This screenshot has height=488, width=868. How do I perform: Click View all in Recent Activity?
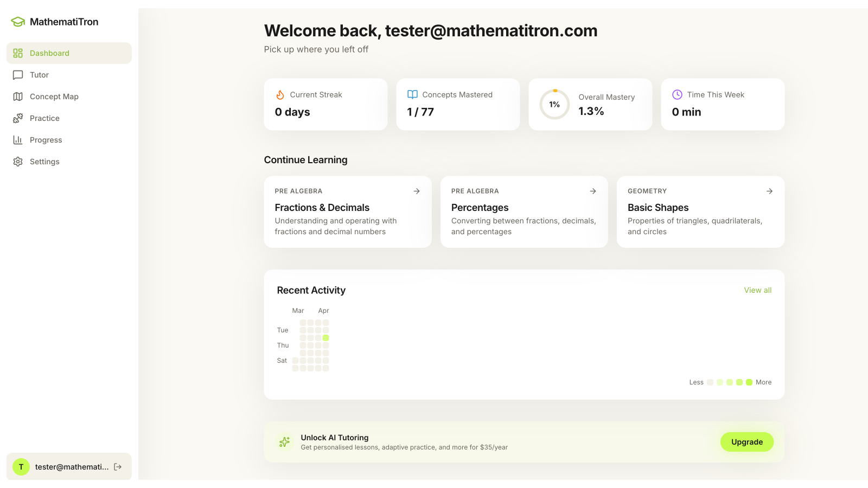pos(757,290)
